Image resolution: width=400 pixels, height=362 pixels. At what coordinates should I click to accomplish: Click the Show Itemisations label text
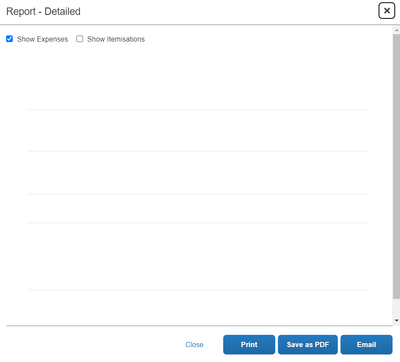coord(116,39)
